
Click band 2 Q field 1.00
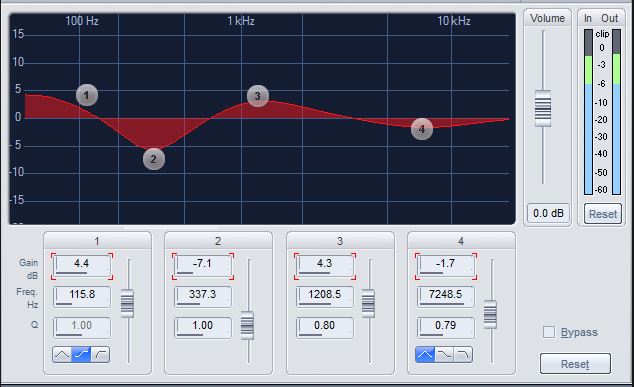[x=203, y=328]
